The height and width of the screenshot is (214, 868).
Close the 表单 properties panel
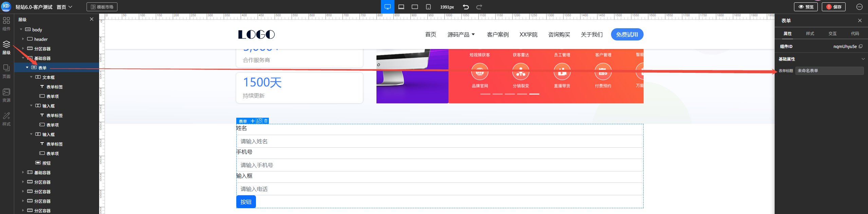point(860,20)
